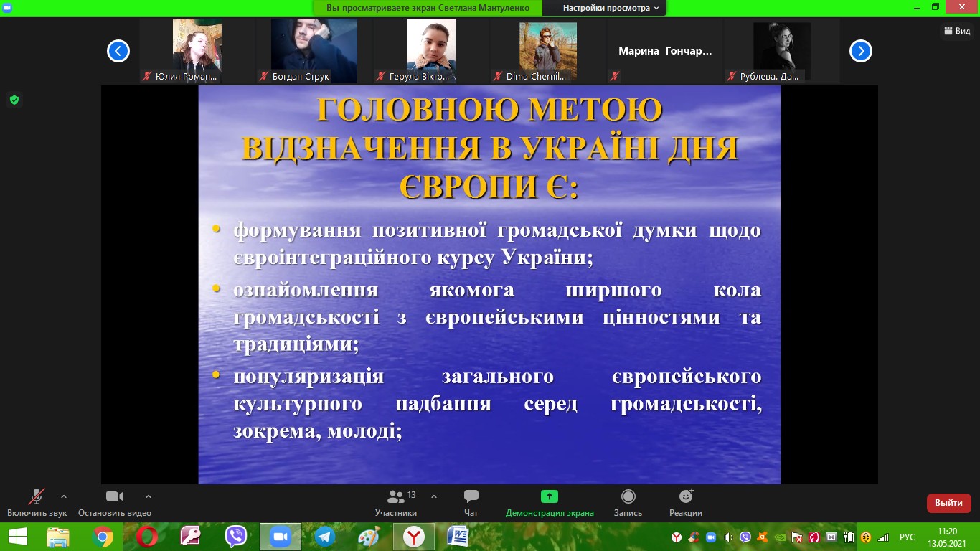Open the Чат chat panel
The image size is (980, 551).
click(471, 503)
